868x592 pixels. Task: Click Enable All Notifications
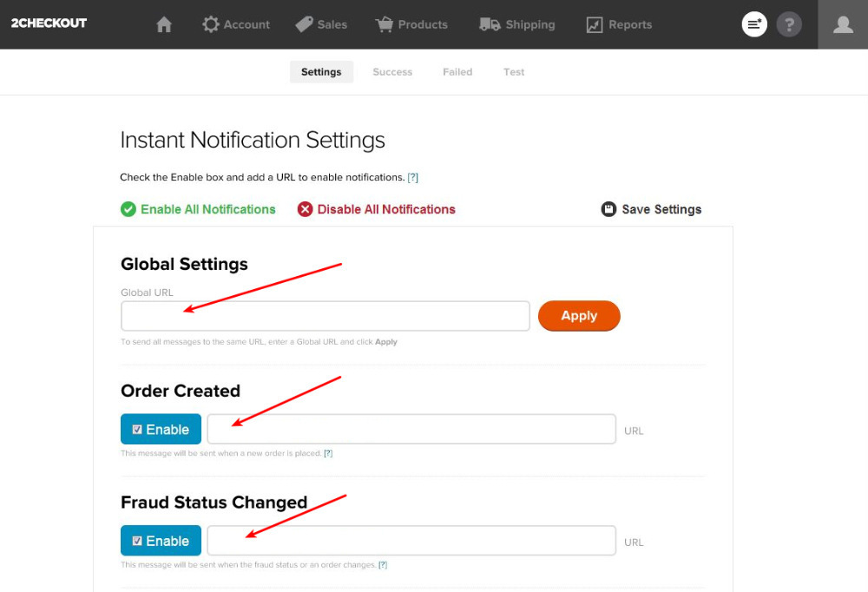(x=199, y=209)
